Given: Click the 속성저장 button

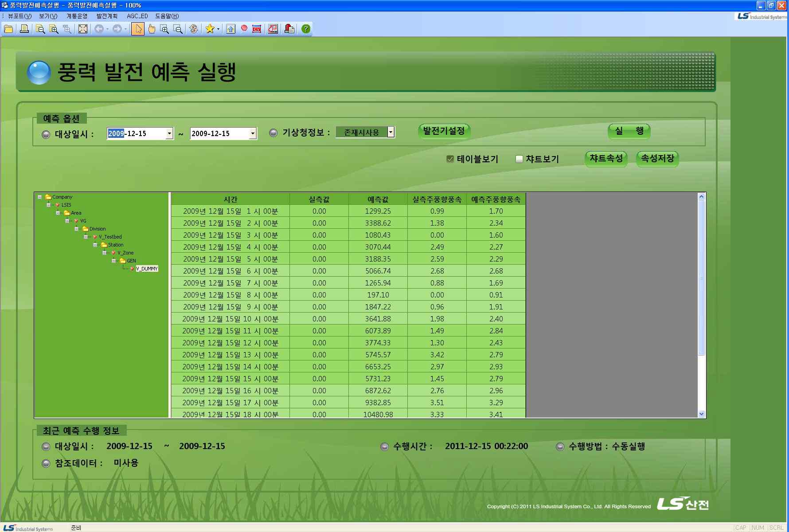Looking at the screenshot, I should tap(657, 158).
